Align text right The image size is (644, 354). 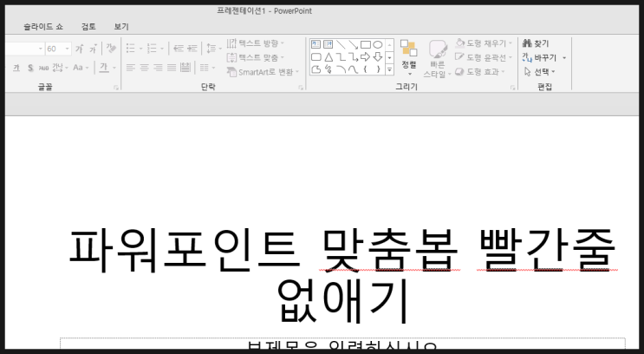pyautogui.click(x=158, y=68)
